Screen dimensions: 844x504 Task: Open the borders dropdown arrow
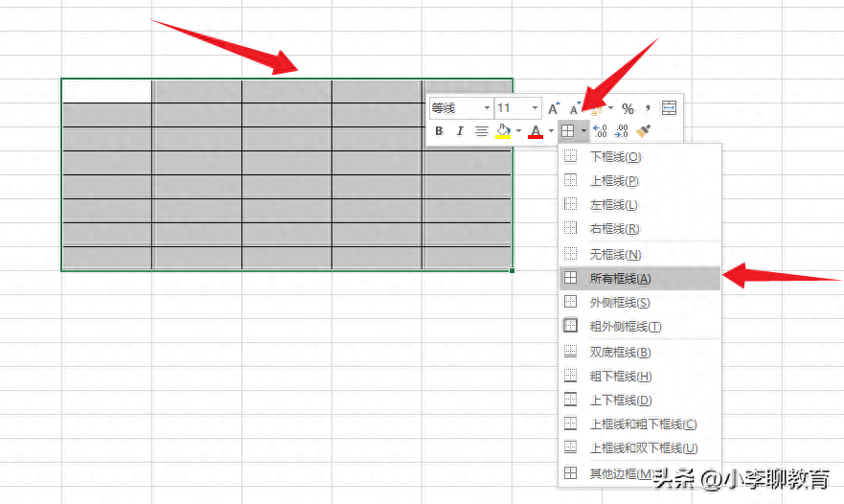pyautogui.click(x=583, y=131)
